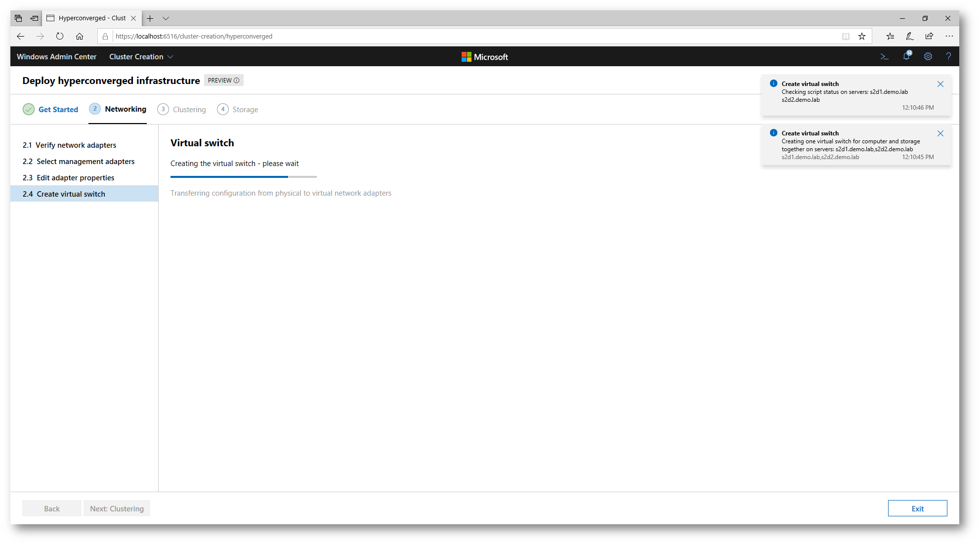This screenshot has width=980, height=545.
Task: Click the share page icon
Action: pyautogui.click(x=929, y=36)
